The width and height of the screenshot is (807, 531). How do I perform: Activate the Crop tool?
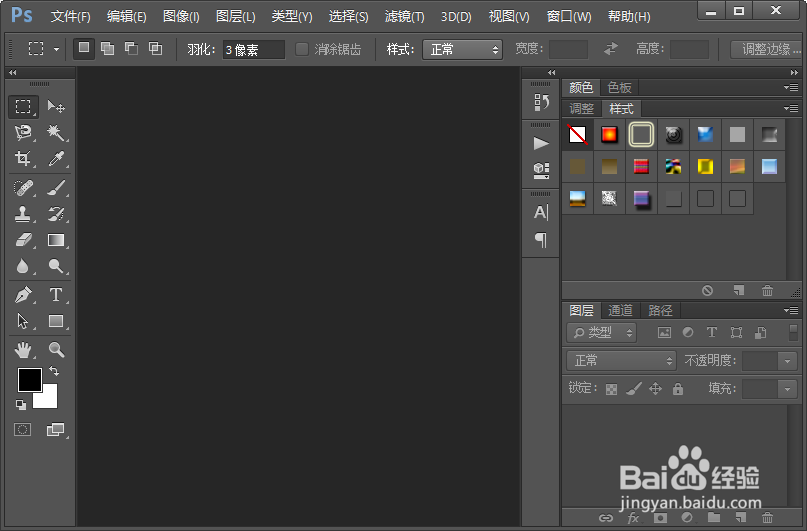(x=23, y=158)
